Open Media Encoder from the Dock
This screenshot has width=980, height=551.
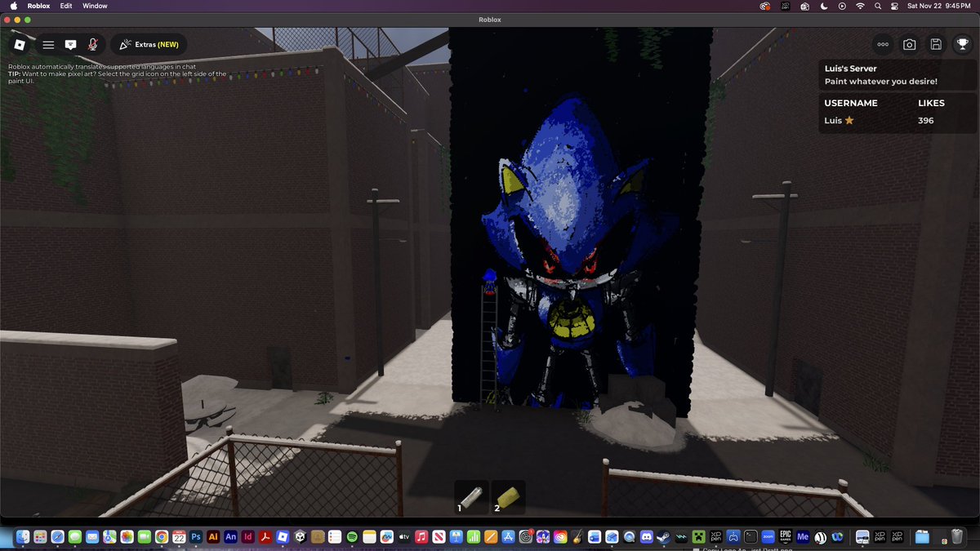pyautogui.click(x=803, y=537)
